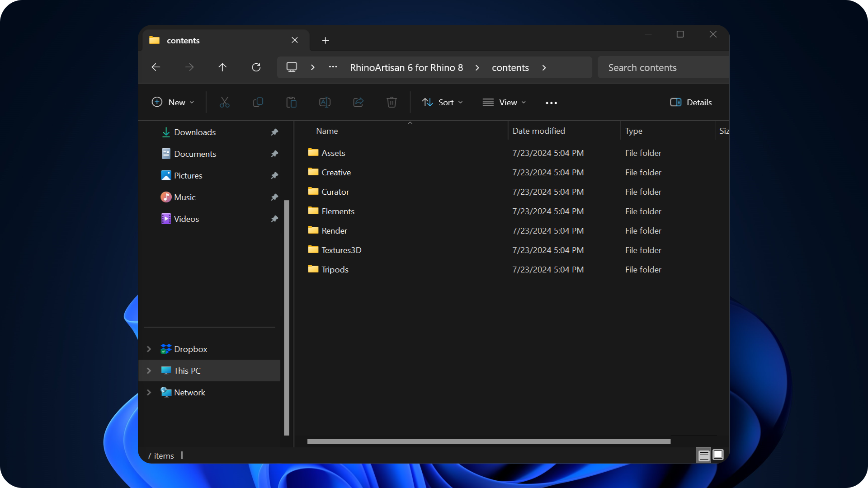
Task: Expand the Network tree node
Action: 149,392
